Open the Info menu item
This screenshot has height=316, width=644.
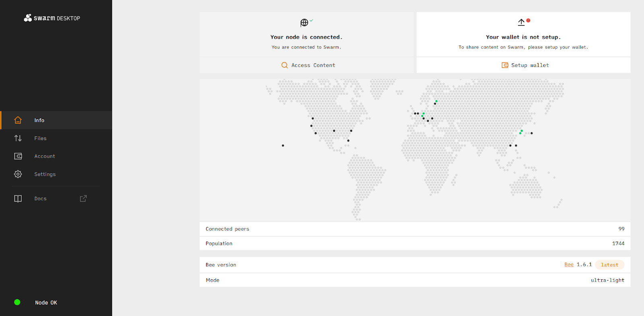39,121
